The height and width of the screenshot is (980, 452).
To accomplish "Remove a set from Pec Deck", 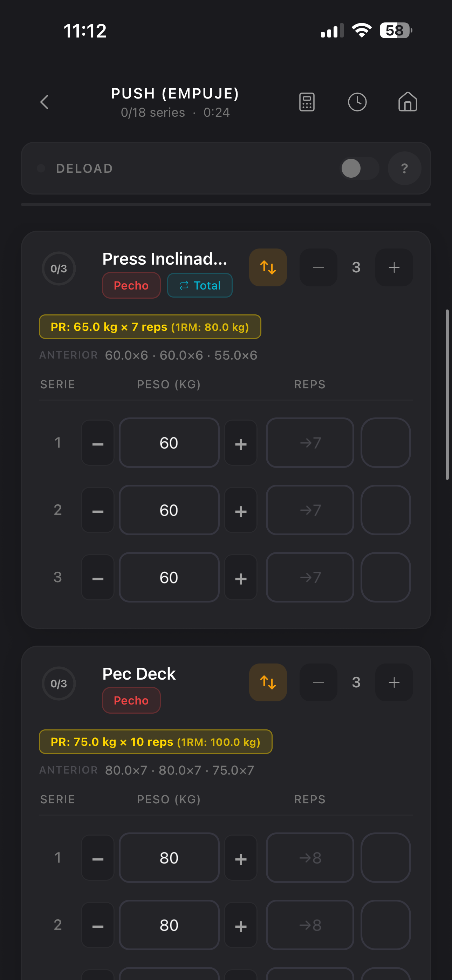I will 318,682.
